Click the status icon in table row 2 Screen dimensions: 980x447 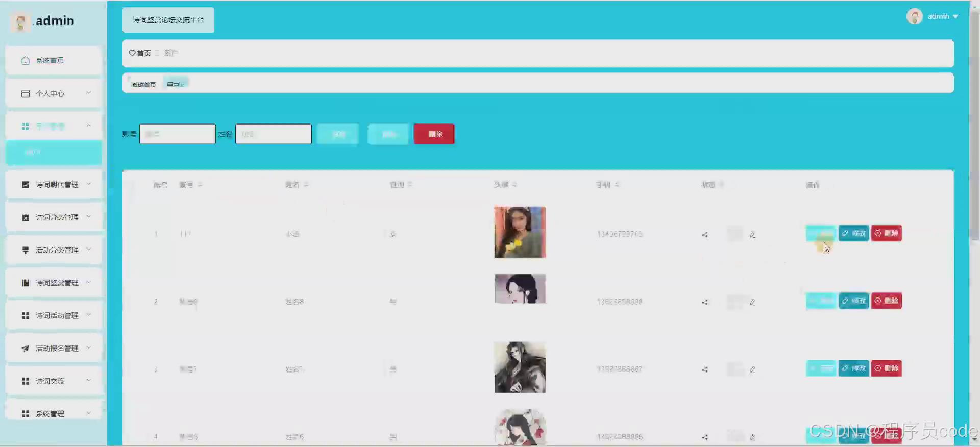point(705,302)
